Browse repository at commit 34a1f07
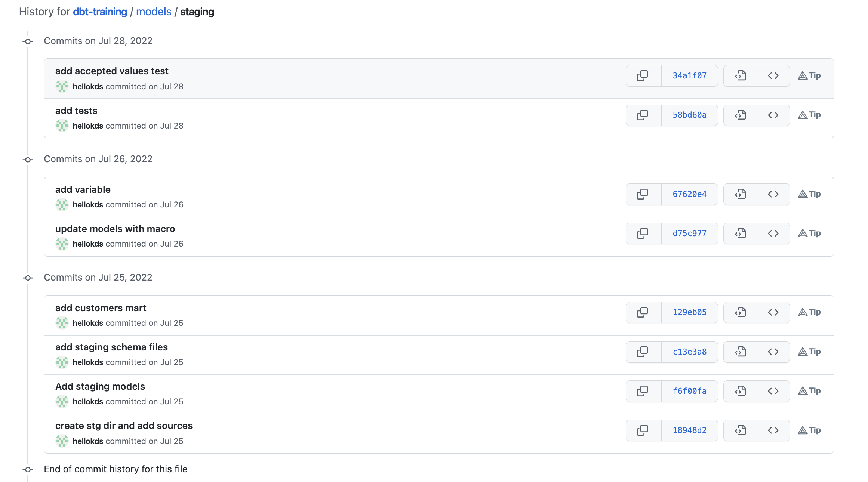Viewport: 868px width, 482px height. click(773, 76)
